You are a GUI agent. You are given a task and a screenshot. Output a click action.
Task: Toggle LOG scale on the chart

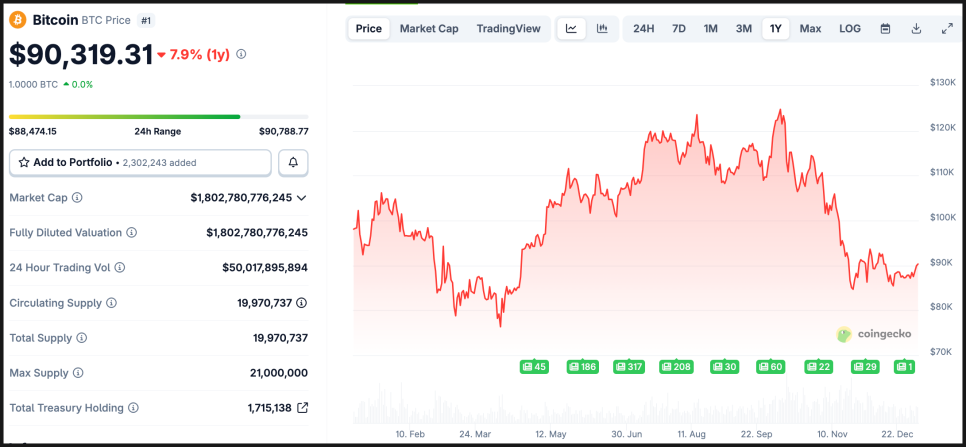click(x=849, y=28)
